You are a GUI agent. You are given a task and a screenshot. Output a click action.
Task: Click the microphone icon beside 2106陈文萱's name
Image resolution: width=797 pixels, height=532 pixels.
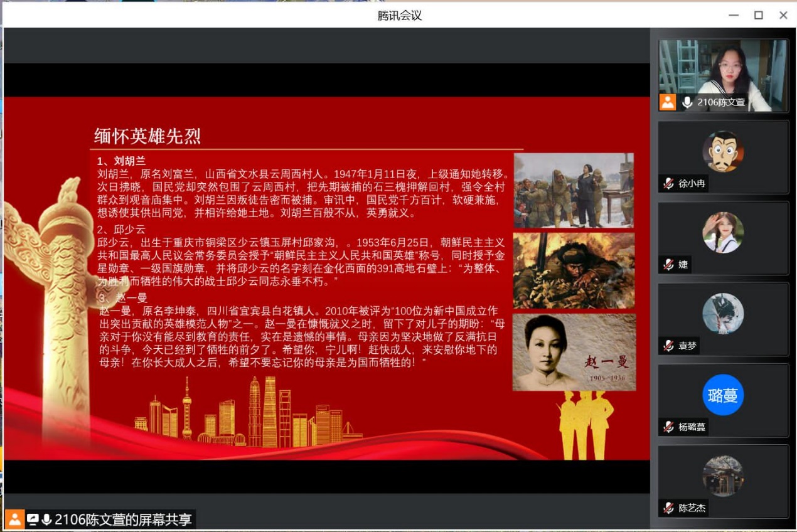(687, 102)
